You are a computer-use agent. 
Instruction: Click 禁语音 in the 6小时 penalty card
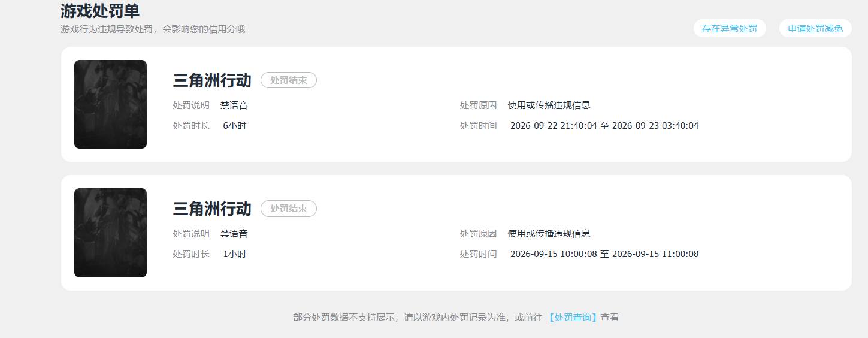[234, 105]
